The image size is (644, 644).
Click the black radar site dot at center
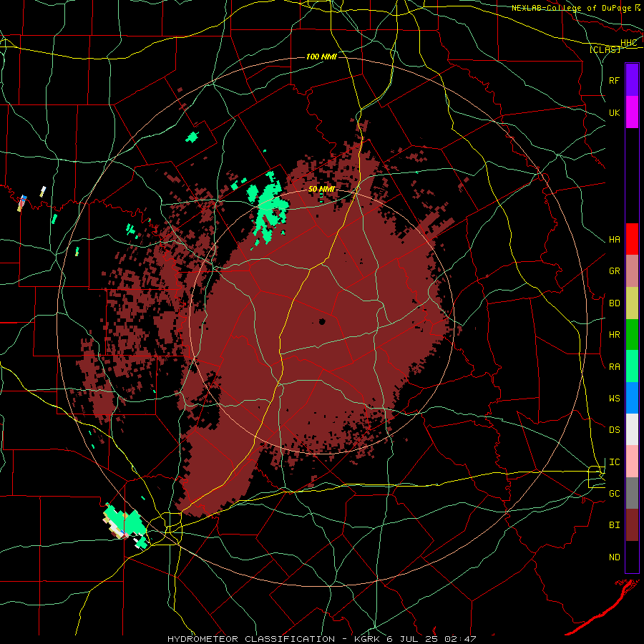[x=322, y=321]
